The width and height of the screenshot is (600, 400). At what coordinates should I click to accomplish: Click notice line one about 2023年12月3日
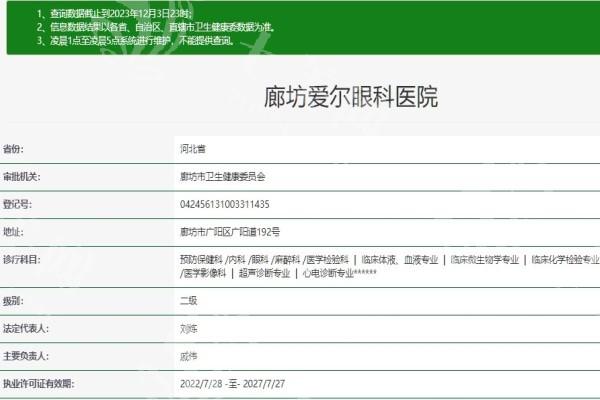pos(115,14)
